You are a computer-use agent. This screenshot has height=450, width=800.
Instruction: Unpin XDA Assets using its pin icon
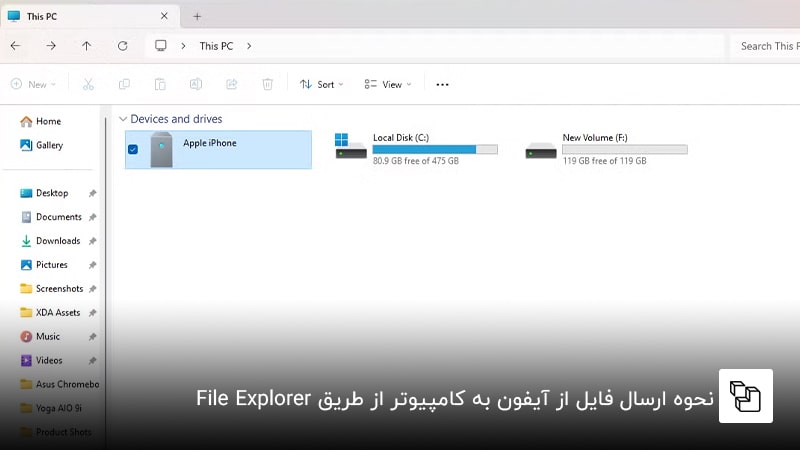point(92,313)
